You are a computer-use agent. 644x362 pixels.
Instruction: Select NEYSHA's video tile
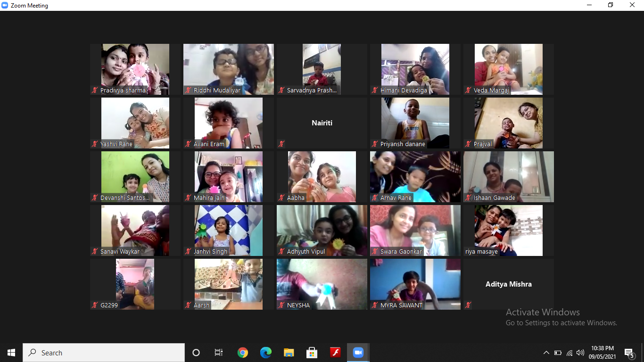322,284
